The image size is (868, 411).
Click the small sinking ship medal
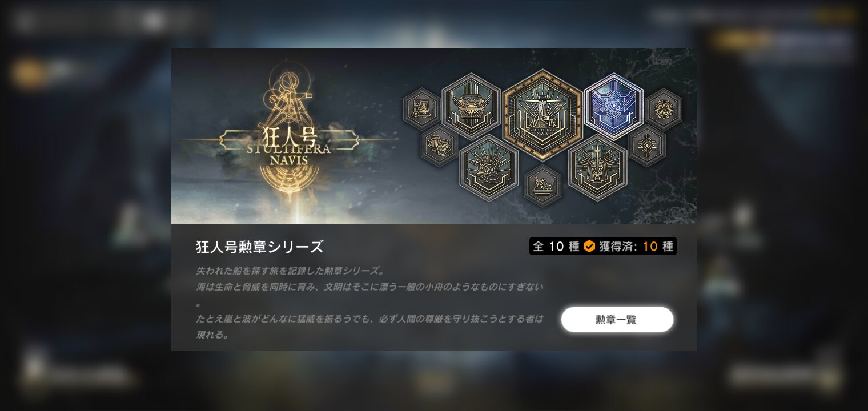542,185
